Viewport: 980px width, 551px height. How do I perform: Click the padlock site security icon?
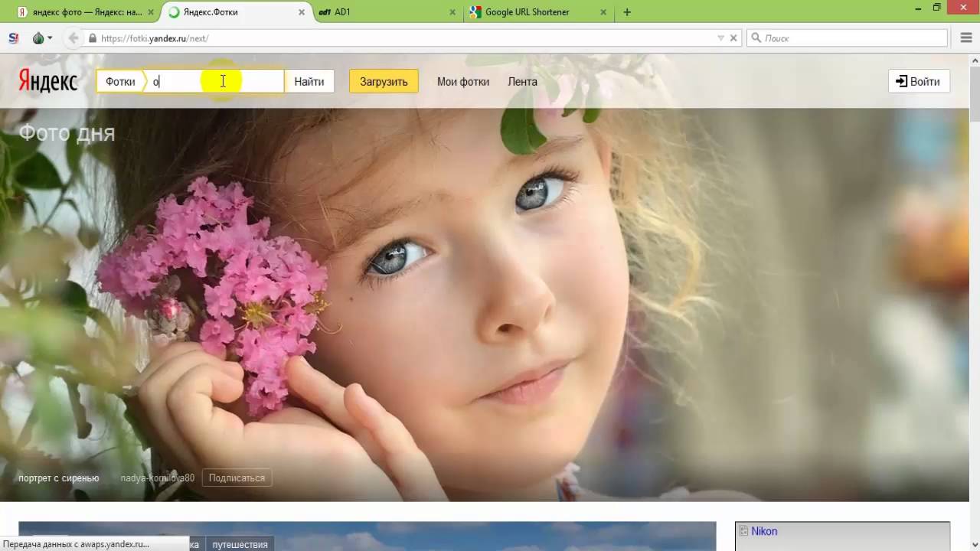point(93,38)
